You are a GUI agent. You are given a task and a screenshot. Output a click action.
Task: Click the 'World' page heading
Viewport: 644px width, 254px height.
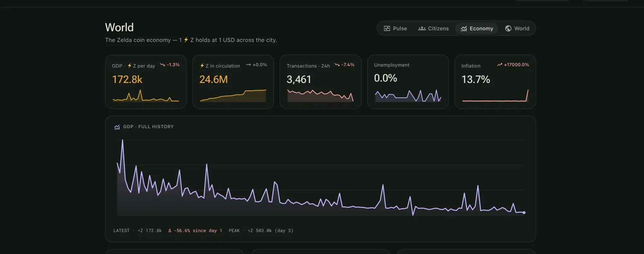119,27
